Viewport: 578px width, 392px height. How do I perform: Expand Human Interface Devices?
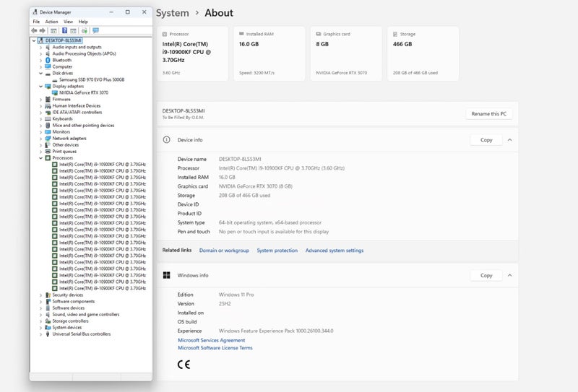coord(40,105)
